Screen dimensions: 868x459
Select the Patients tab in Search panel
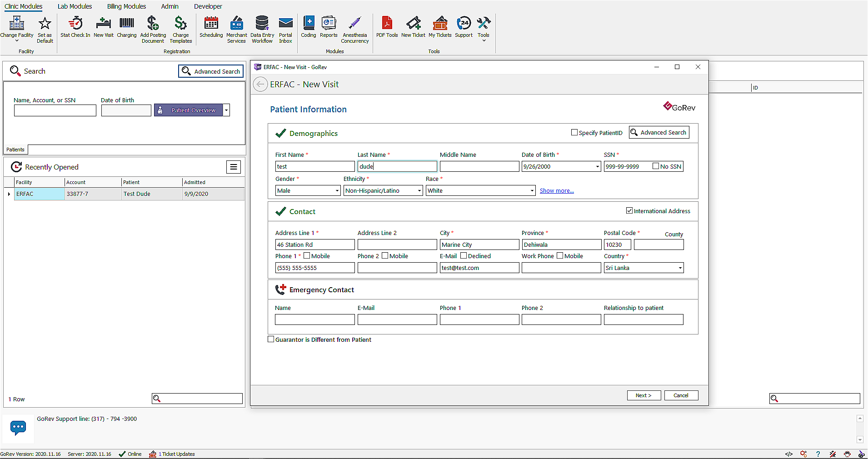(15, 150)
